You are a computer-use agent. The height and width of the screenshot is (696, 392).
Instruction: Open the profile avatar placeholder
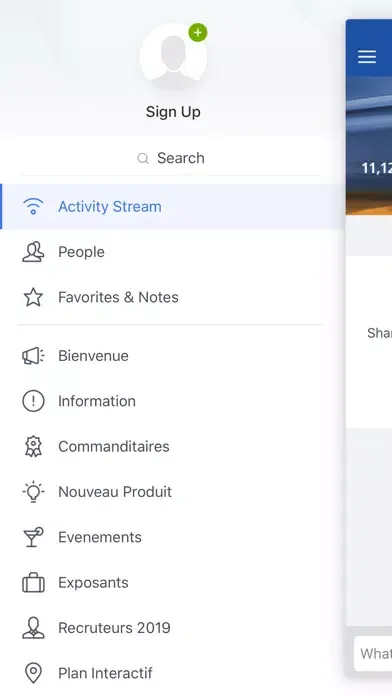[173, 55]
